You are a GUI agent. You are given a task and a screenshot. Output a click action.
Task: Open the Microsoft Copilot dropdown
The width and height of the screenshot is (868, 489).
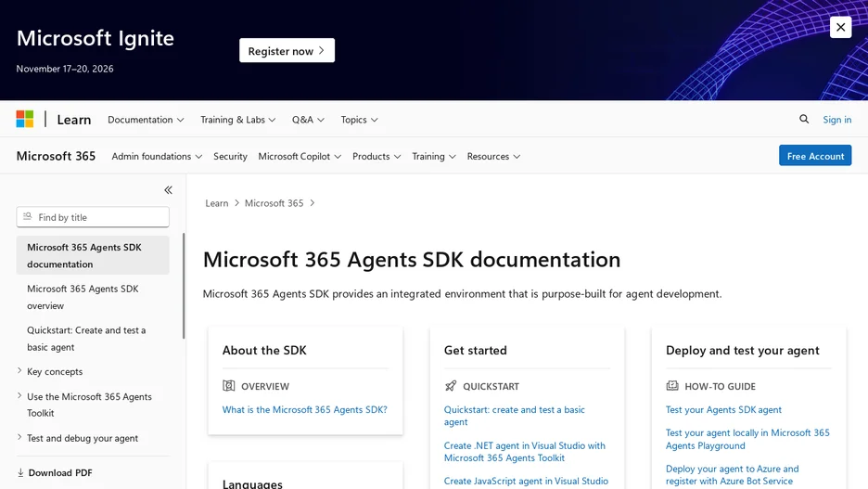point(300,156)
